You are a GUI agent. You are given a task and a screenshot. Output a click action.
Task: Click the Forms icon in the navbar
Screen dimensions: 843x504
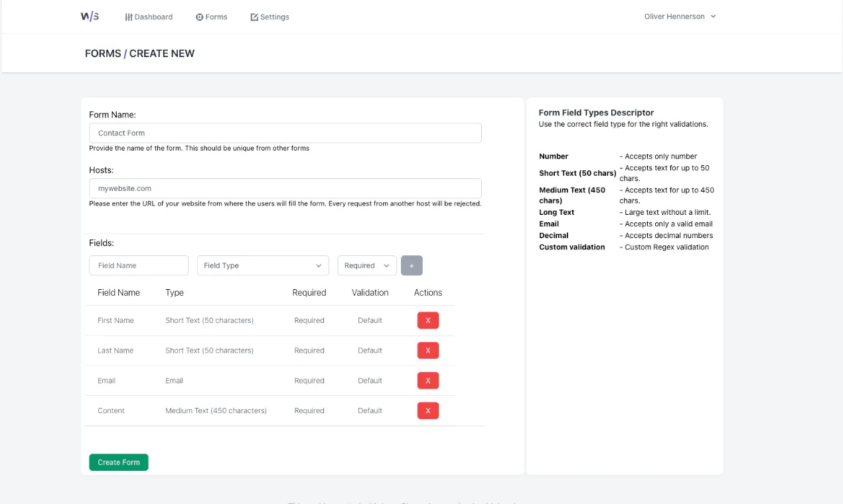pos(199,17)
